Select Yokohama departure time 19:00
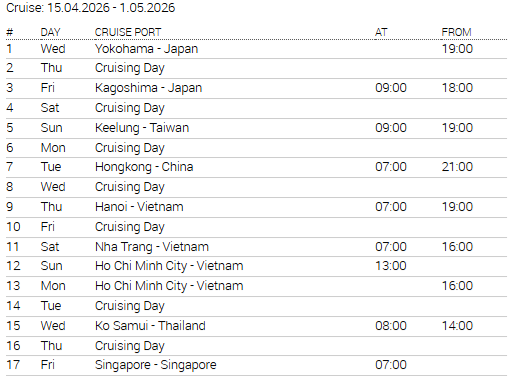 click(x=457, y=49)
